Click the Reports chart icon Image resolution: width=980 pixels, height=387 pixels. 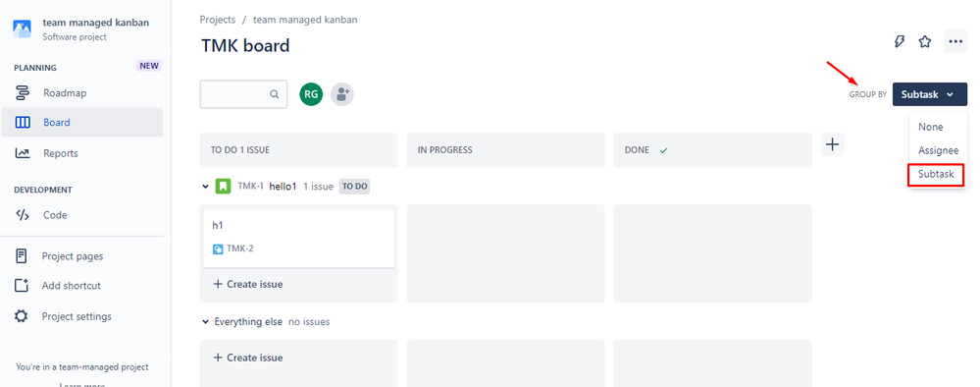click(23, 153)
